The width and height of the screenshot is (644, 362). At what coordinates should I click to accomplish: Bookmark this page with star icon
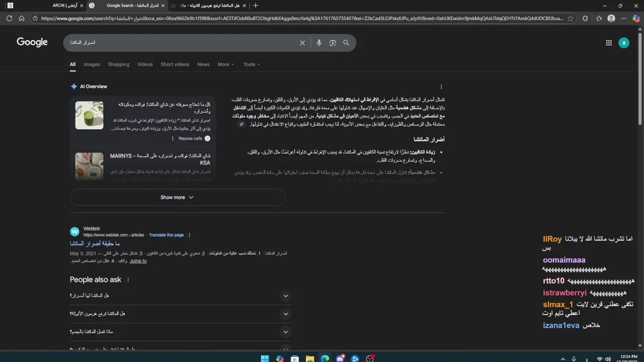pos(570,18)
